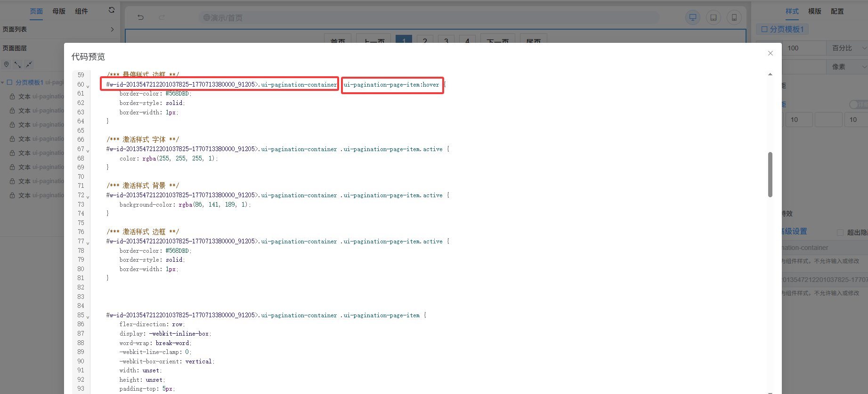Image resolution: width=868 pixels, height=394 pixels.
Task: Switch to desktop preview mode
Action: (x=692, y=17)
